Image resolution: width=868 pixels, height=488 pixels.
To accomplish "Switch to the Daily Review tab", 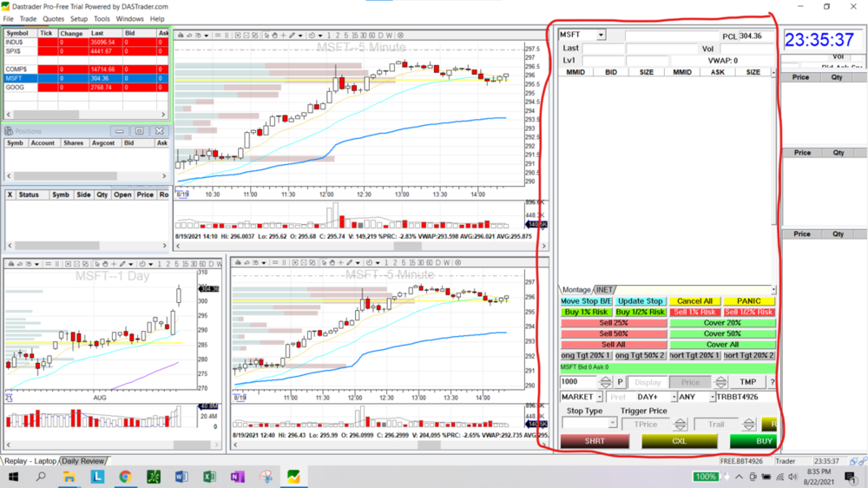I will [82, 460].
